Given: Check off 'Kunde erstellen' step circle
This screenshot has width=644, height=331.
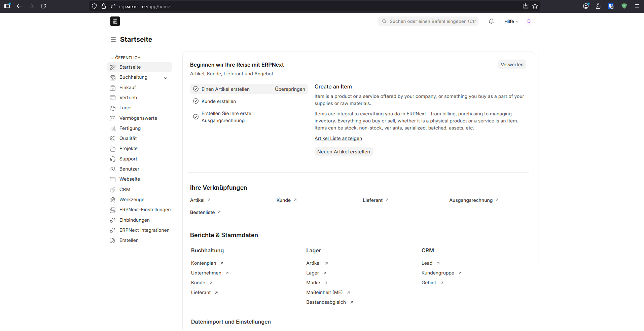Looking at the screenshot, I should click(x=196, y=101).
